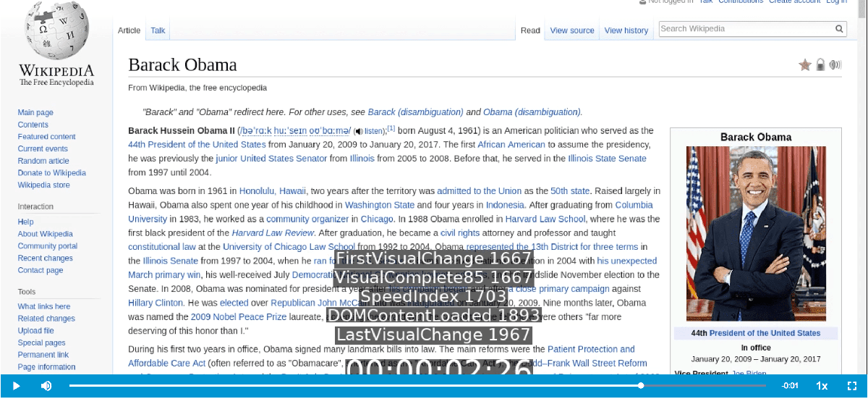The height and width of the screenshot is (399, 868).
Task: Open Recent changes sidebar link
Action: (46, 259)
